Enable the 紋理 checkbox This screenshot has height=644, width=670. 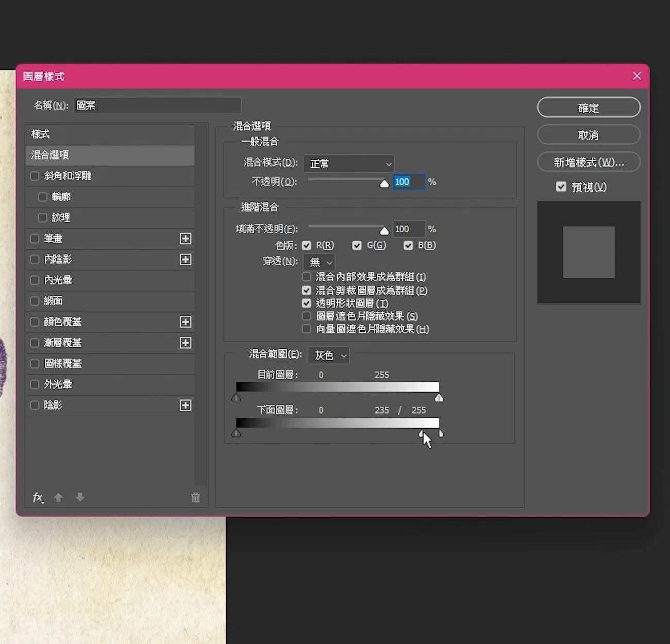pos(42,217)
